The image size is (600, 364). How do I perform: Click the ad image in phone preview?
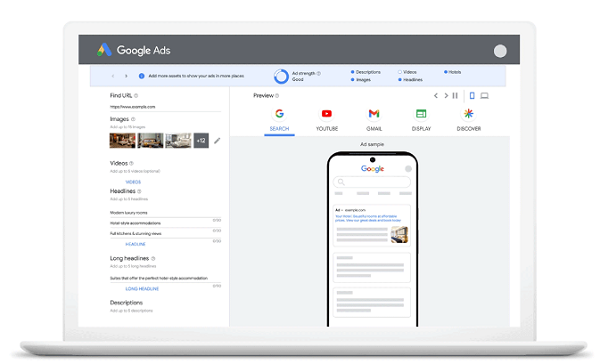click(x=399, y=234)
